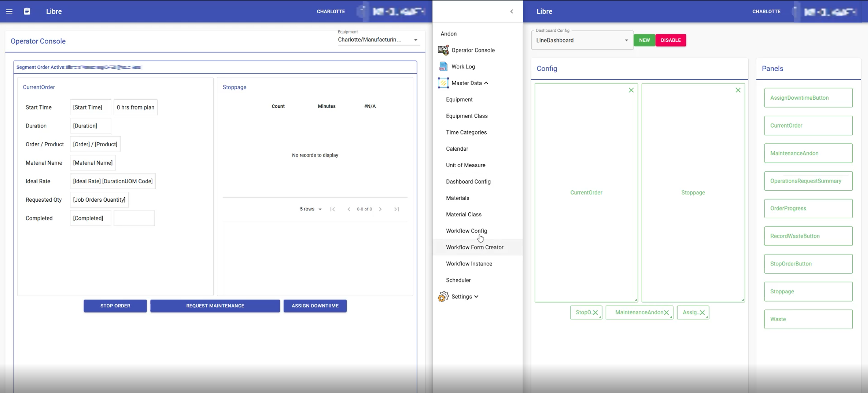
Task: Click the DISABLE dashboard config button
Action: [670, 40]
